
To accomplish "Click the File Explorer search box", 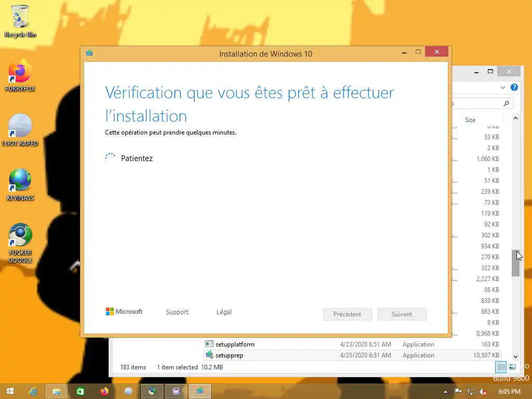I will [x=482, y=103].
